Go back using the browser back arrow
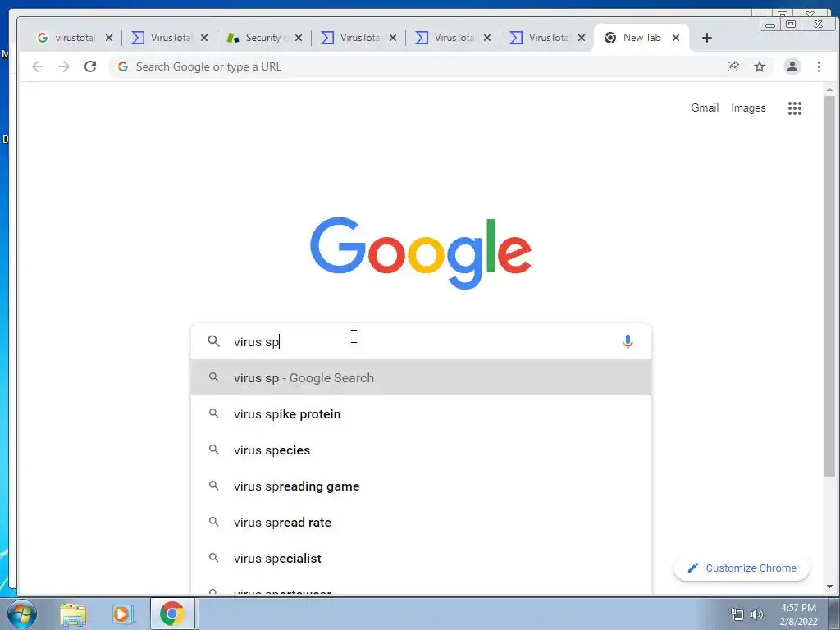Image resolution: width=840 pixels, height=630 pixels. [38, 66]
